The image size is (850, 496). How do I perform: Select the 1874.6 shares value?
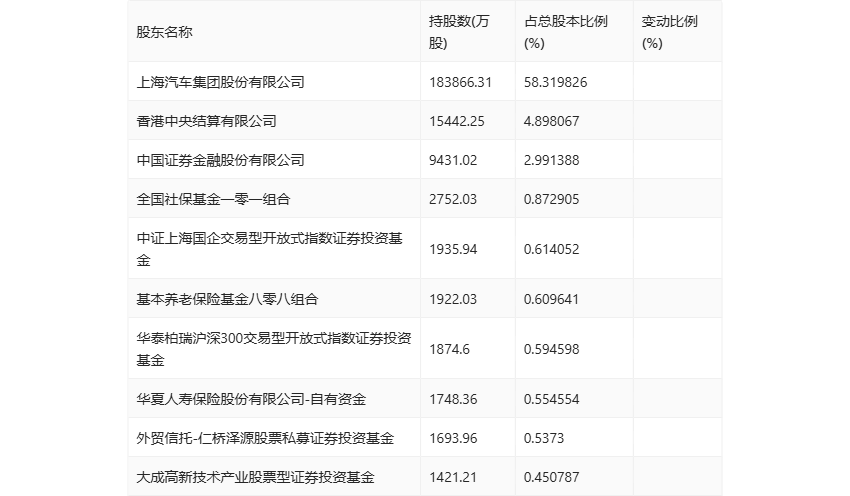(x=449, y=349)
